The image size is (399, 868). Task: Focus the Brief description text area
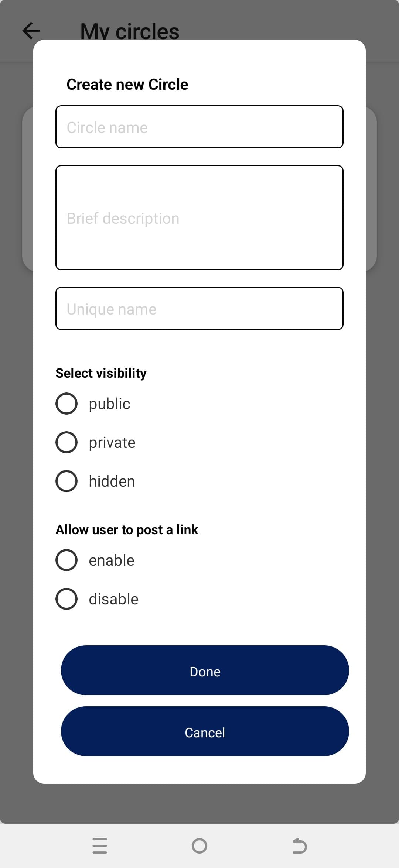pyautogui.click(x=199, y=218)
